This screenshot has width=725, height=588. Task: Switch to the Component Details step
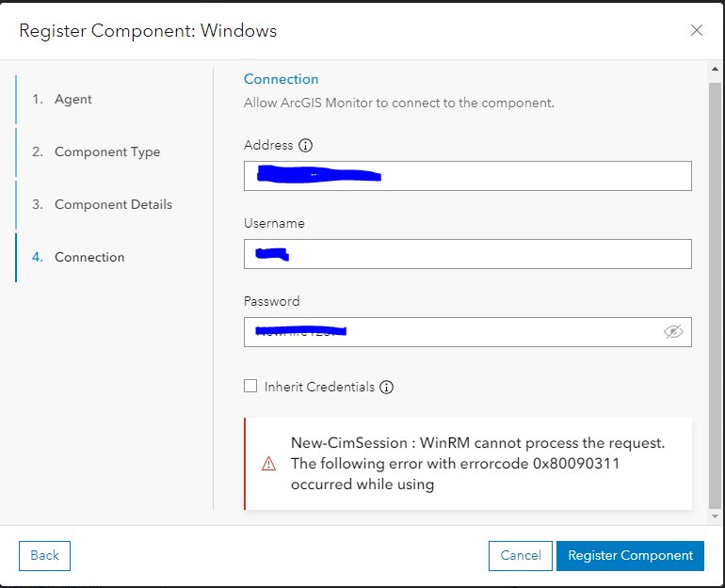click(113, 204)
